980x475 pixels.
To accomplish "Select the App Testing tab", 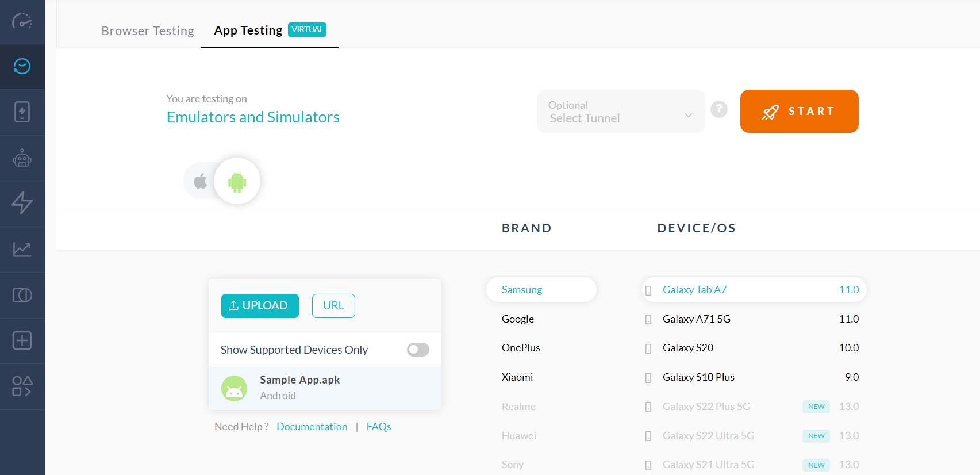I will coord(270,30).
